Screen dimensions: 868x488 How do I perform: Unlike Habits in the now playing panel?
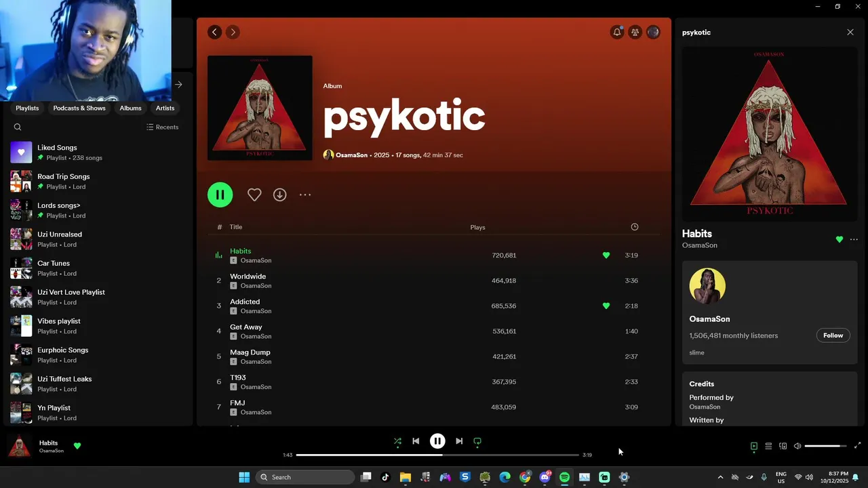click(840, 239)
